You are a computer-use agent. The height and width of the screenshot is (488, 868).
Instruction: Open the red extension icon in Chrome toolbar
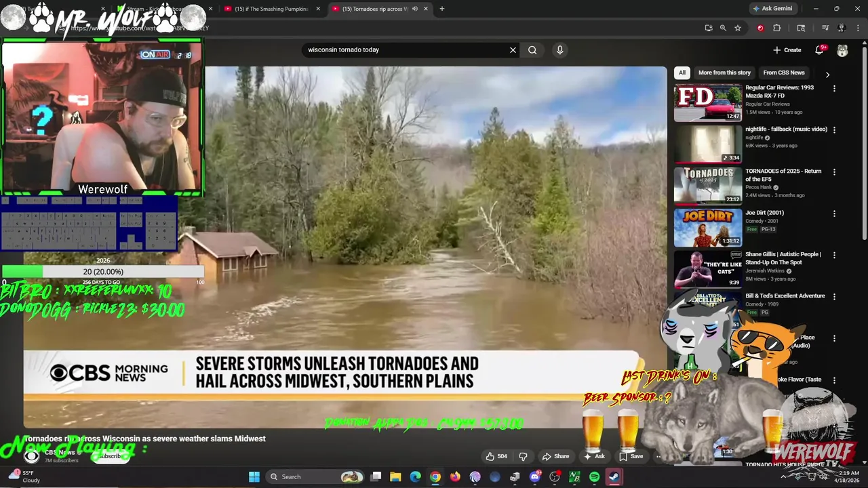[760, 28]
